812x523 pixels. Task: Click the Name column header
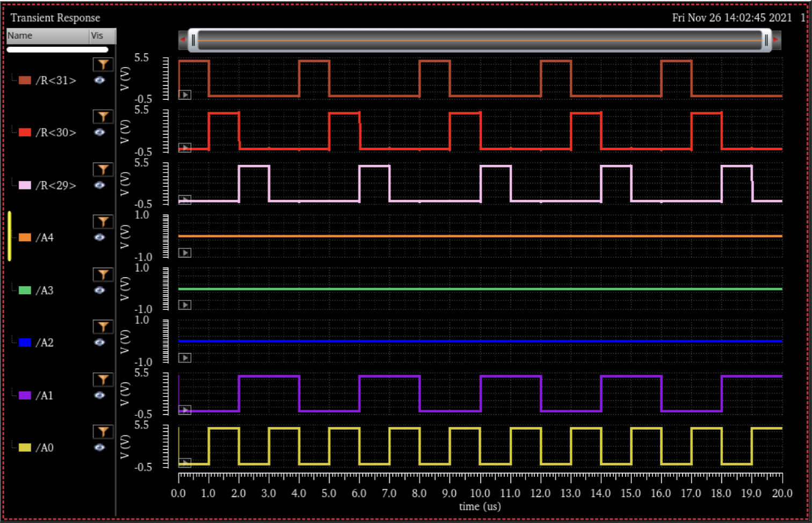[47, 36]
